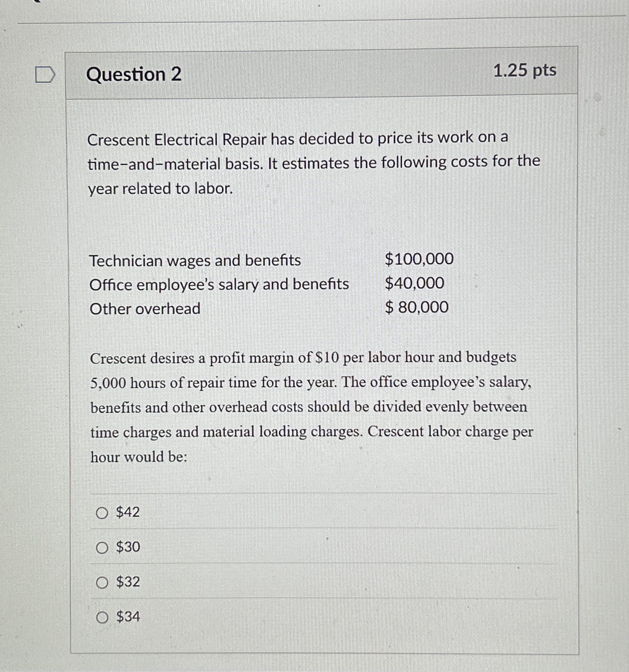Image resolution: width=629 pixels, height=672 pixels.
Task: Click the $100,000 value text
Action: [x=419, y=260]
